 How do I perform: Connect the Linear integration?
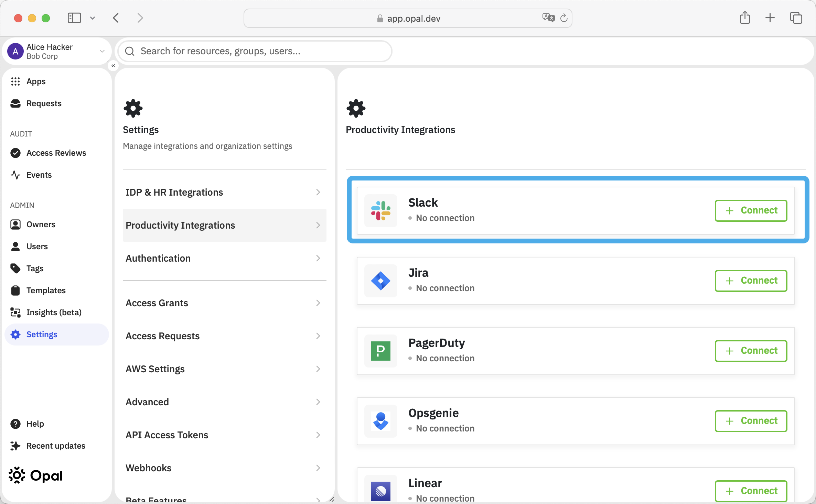click(x=751, y=491)
